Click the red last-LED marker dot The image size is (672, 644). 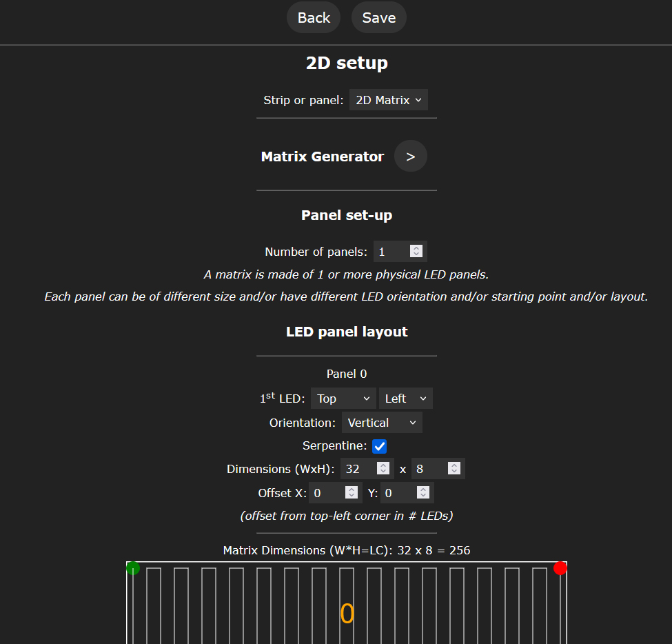click(560, 568)
